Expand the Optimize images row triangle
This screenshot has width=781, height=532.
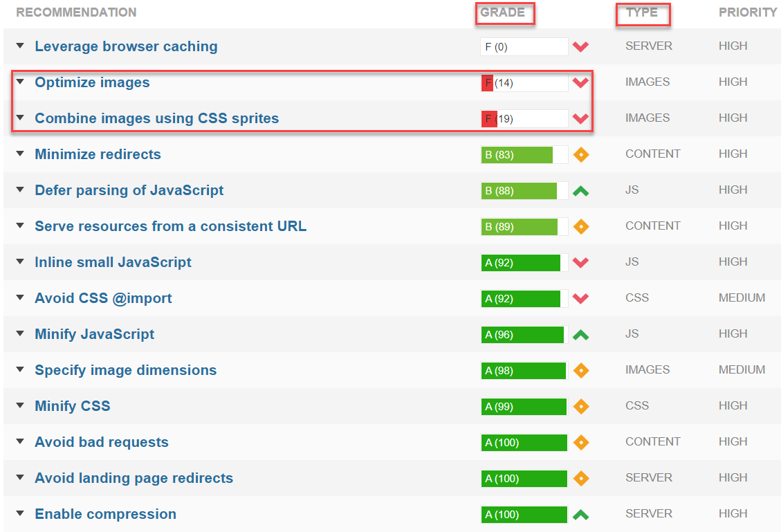(x=20, y=82)
